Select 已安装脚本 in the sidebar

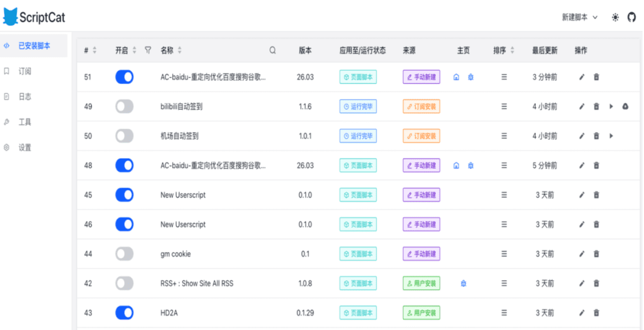click(33, 46)
